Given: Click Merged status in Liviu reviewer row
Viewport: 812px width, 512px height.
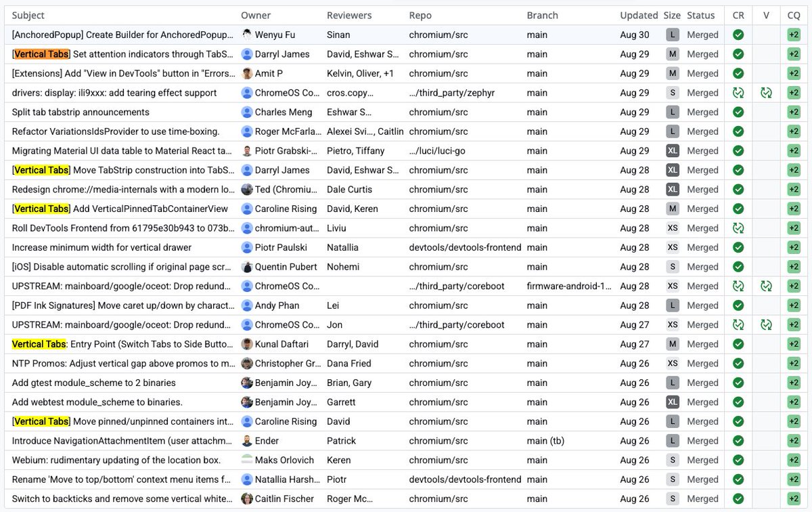Looking at the screenshot, I should [702, 228].
